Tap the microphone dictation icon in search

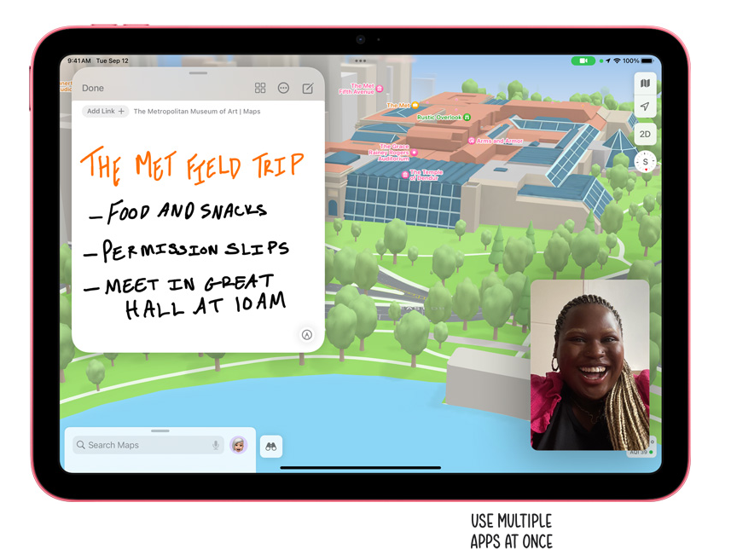(216, 445)
